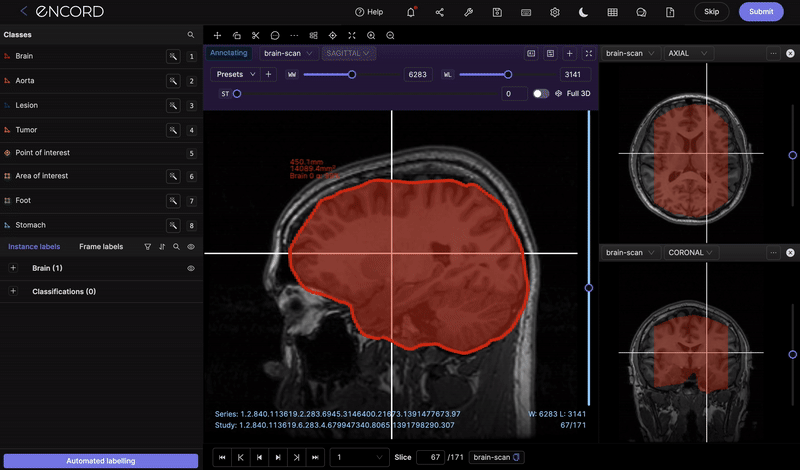Image resolution: width=800 pixels, height=470 pixels.
Task: Search within instance labels
Action: pyautogui.click(x=176, y=247)
